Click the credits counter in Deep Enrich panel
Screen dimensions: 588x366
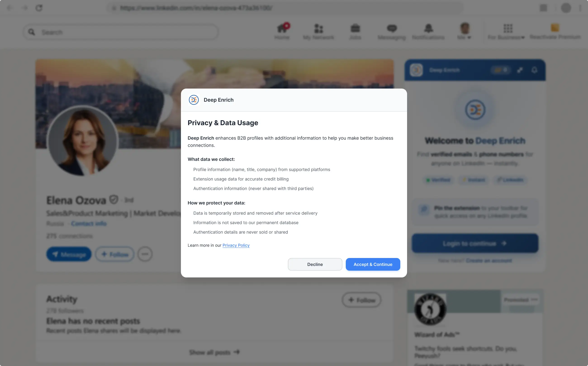tap(501, 70)
